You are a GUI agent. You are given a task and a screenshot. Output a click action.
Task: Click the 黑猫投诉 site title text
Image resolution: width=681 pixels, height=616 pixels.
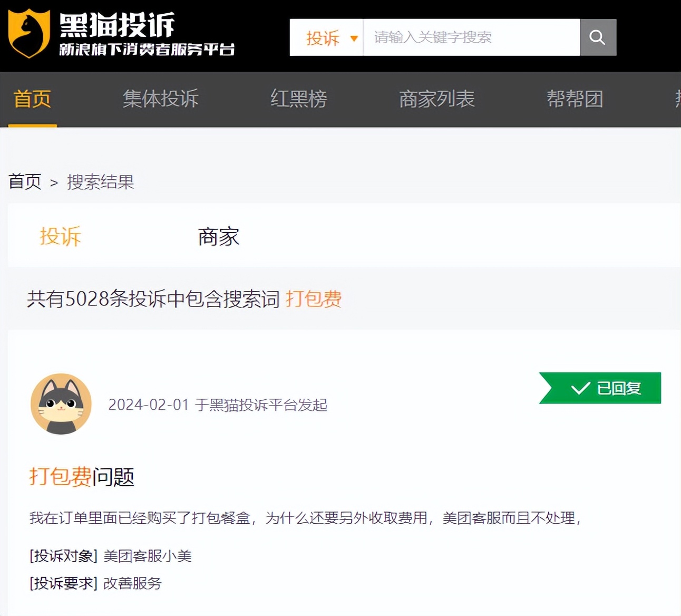[x=116, y=24]
